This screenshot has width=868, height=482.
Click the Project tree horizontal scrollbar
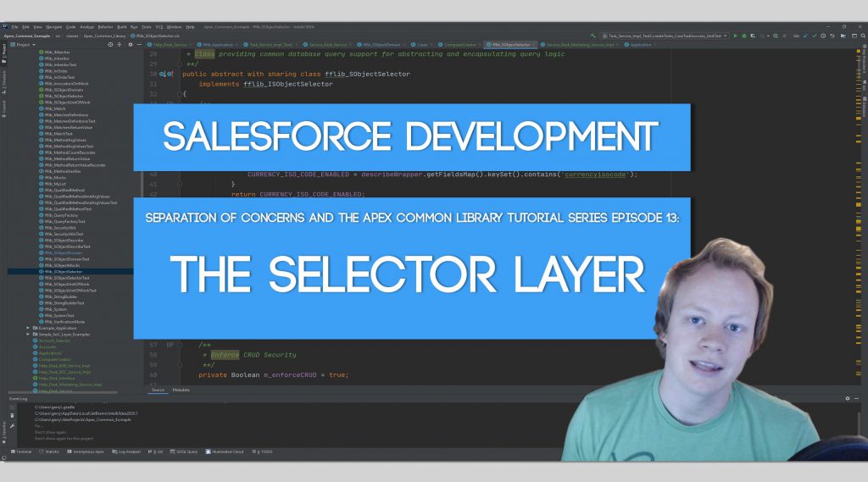[x=62, y=392]
